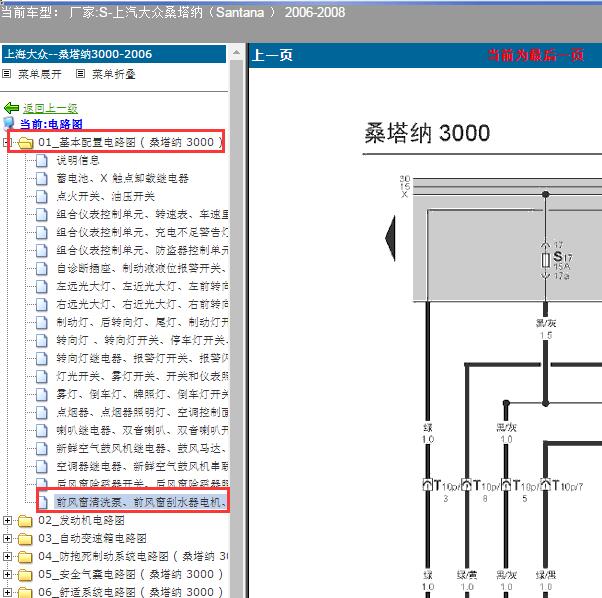
Task: Click 上一页 previous page link
Action: click(x=272, y=55)
